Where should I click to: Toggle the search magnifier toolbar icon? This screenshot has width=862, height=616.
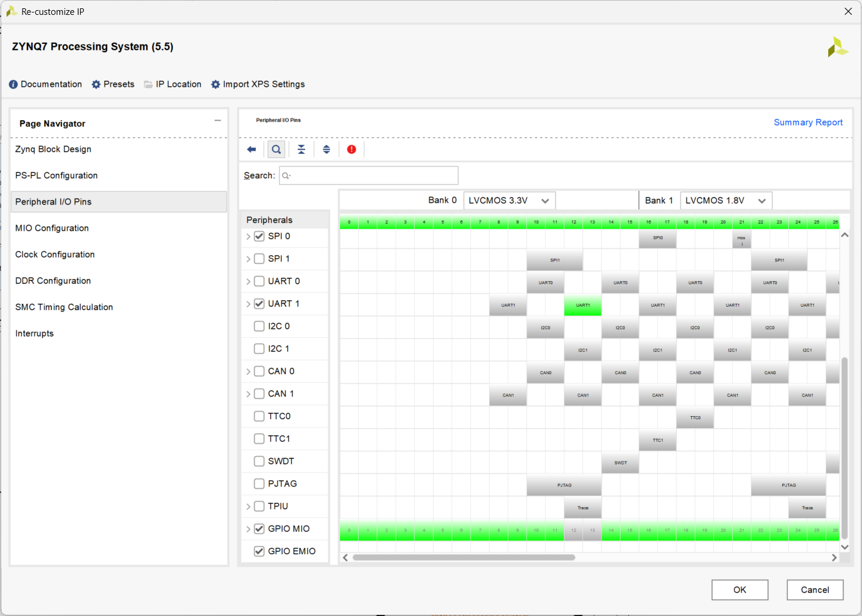pyautogui.click(x=276, y=149)
